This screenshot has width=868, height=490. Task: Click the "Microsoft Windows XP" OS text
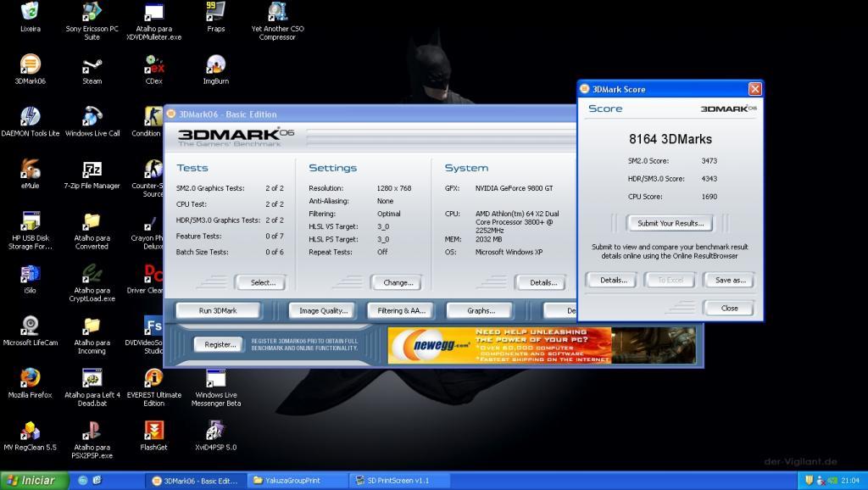click(509, 252)
